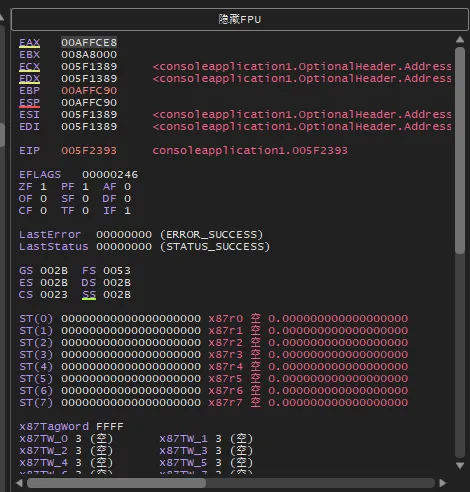
Task: Select the GS segment value 002B
Action: (x=54, y=271)
